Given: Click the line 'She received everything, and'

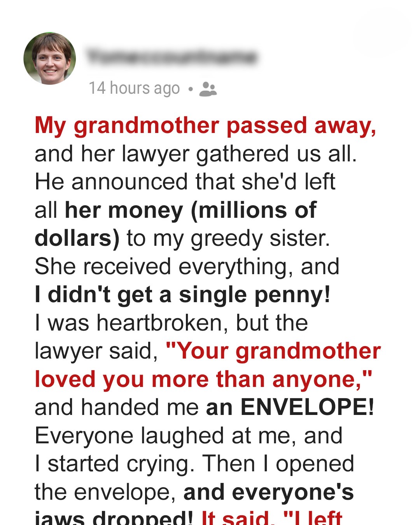Looking at the screenshot, I should pos(187,267).
